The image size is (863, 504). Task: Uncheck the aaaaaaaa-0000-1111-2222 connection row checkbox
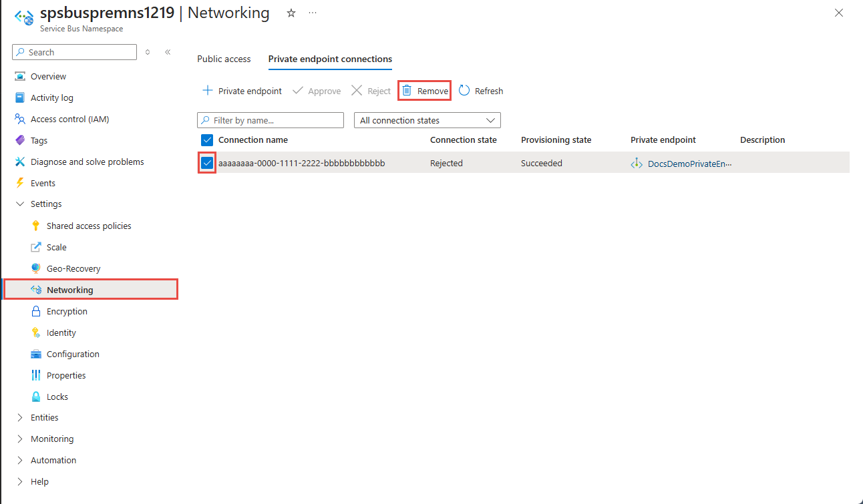207,163
